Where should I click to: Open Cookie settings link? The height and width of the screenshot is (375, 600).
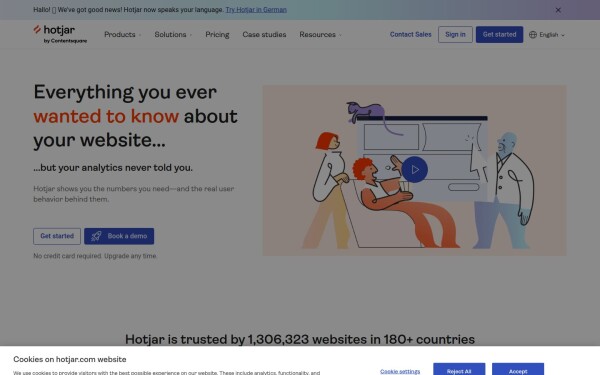click(400, 371)
